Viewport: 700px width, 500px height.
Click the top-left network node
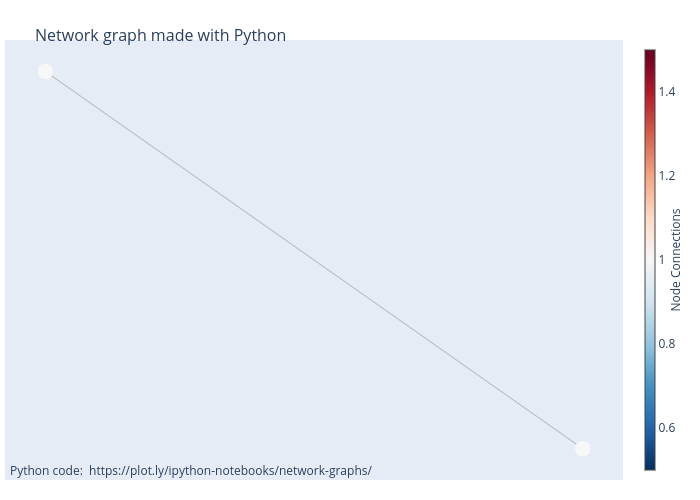click(45, 71)
